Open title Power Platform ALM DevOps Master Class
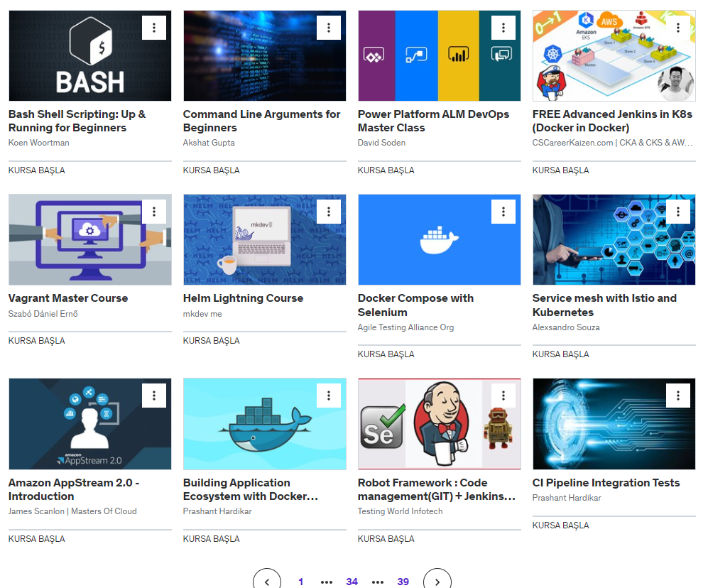 (x=433, y=121)
